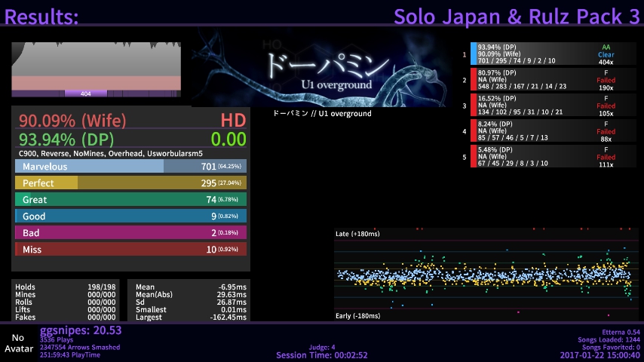The image size is (644, 362).
Task: Click the Marvelous judgment bar
Action: click(x=131, y=166)
